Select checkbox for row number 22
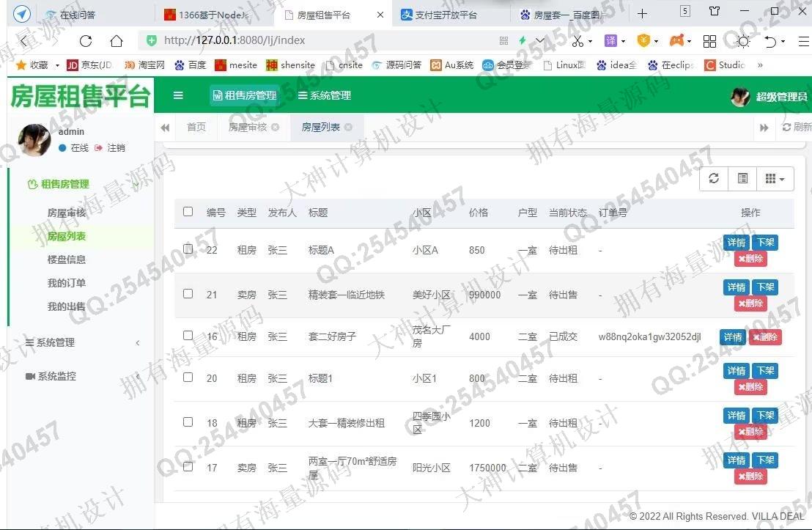 [x=188, y=249]
